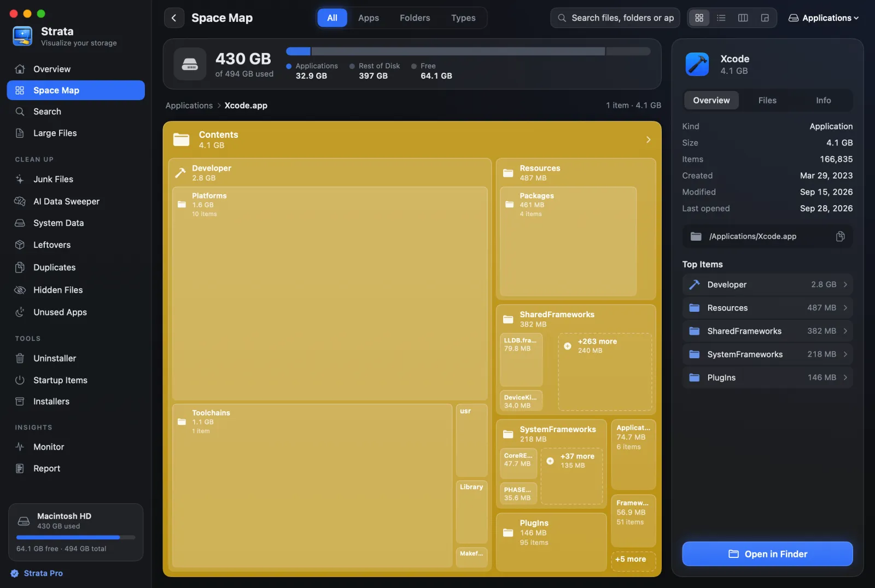This screenshot has height=588, width=875.
Task: Expand Resources row in Top Items
Action: pos(767,308)
